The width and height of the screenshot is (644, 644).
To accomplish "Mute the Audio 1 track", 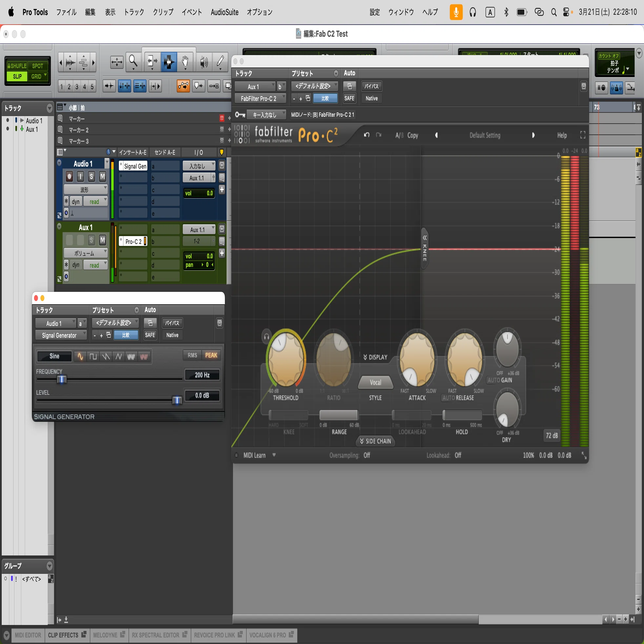I will [x=103, y=176].
